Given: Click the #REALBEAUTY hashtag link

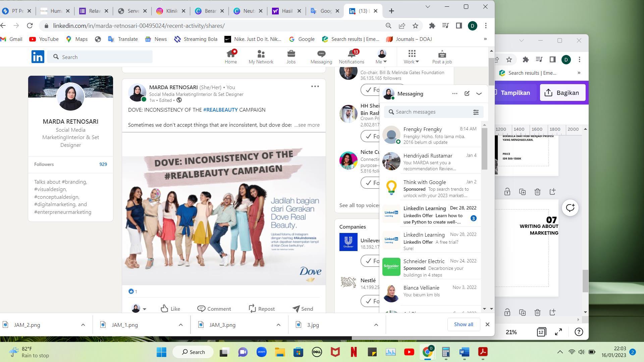Looking at the screenshot, I should coord(220,110).
